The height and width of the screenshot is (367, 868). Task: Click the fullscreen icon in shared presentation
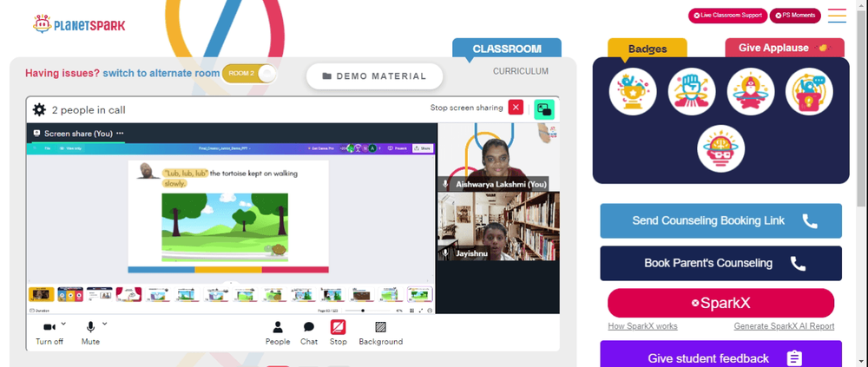(x=421, y=311)
